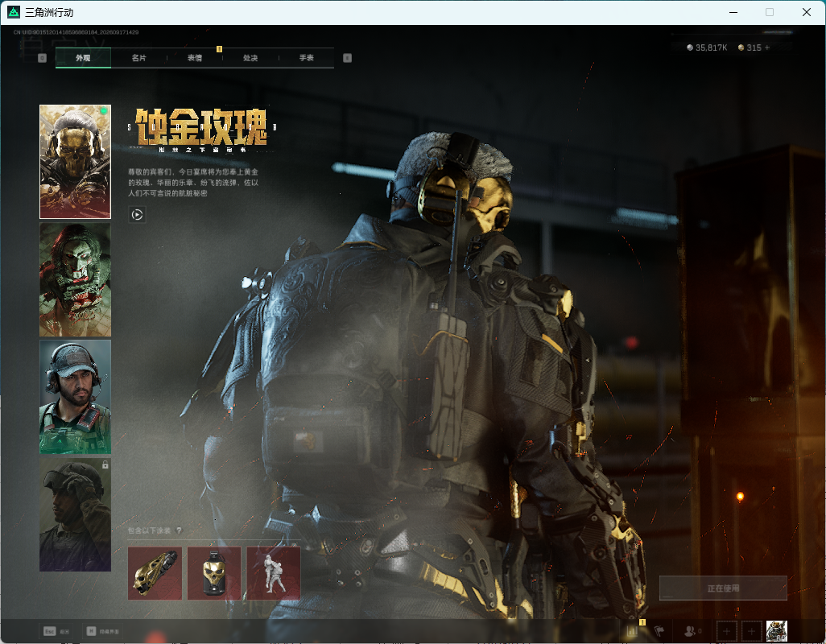Select the gold skull charm item

(214, 573)
